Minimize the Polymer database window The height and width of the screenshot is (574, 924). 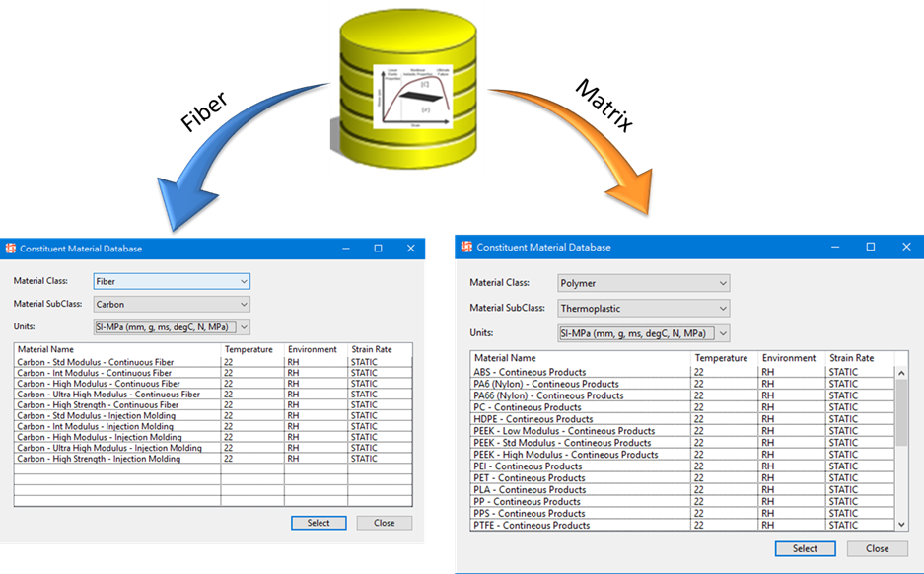(837, 247)
